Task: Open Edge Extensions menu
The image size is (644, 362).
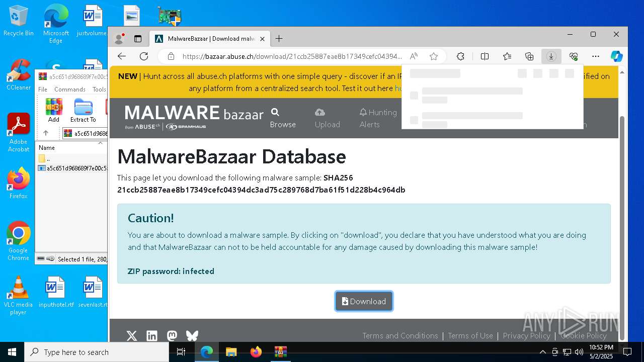Action: click(460, 56)
